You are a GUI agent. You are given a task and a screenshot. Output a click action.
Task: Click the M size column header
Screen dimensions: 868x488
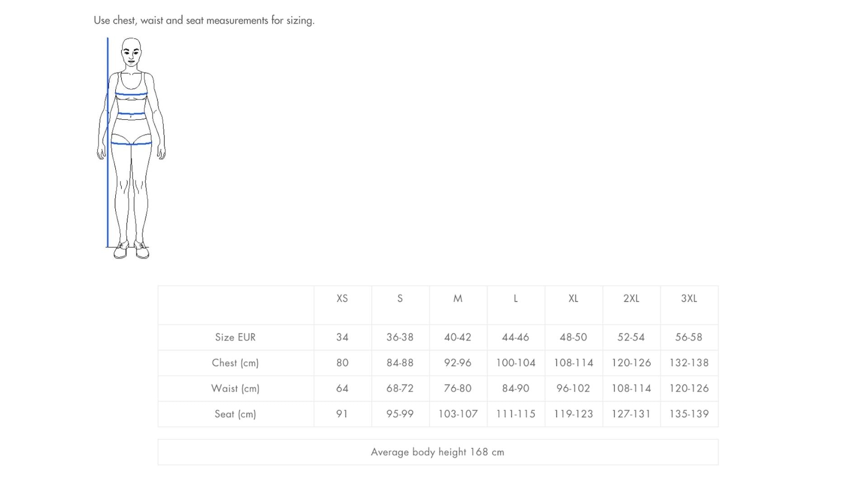pos(458,299)
